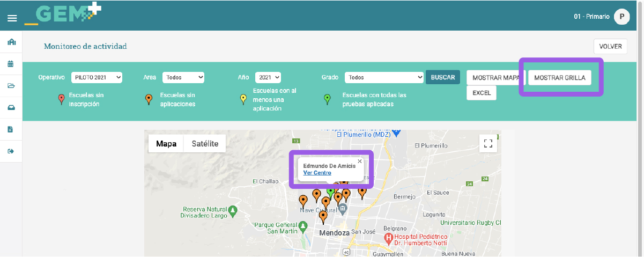Open the Area dropdown
Screen dimensions: 644x257
(x=183, y=77)
